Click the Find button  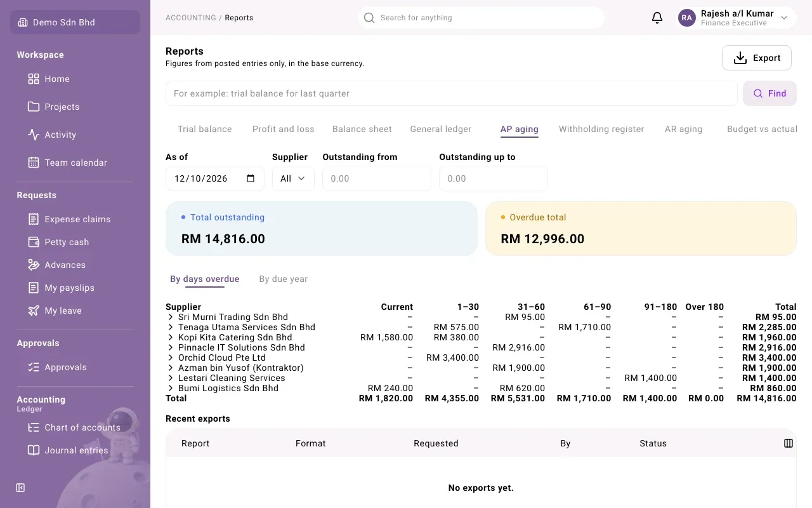[769, 93]
